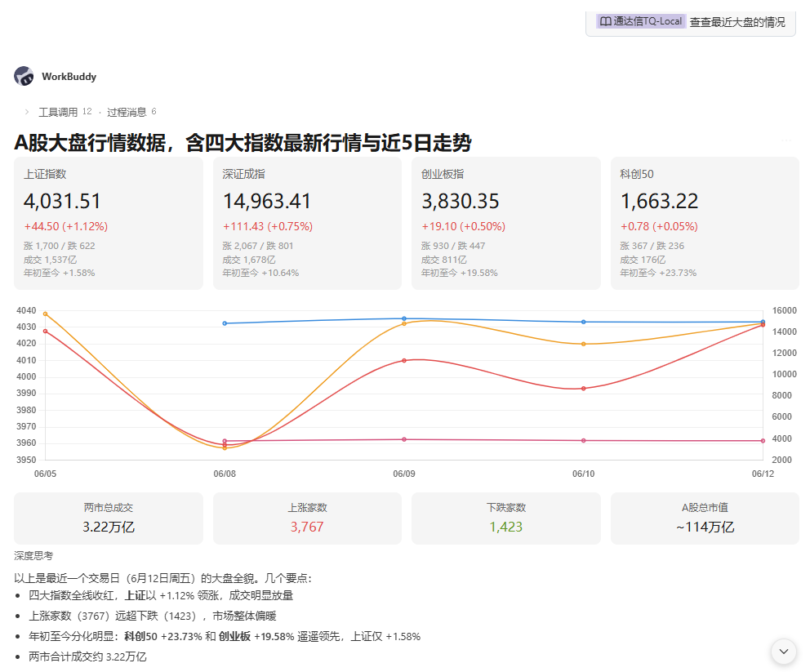The image size is (810, 672).
Task: Click the scroll-to-bottom arrow button
Action: [x=783, y=652]
